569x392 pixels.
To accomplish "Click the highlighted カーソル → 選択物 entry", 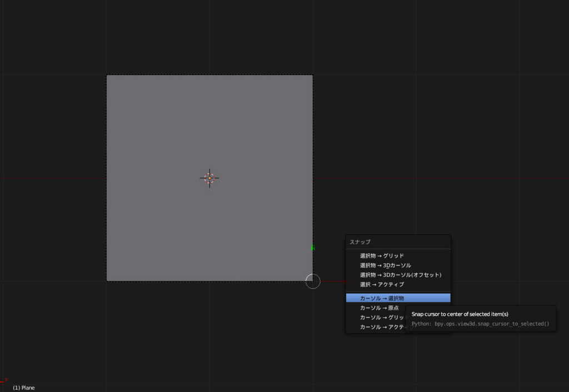I will click(398, 298).
